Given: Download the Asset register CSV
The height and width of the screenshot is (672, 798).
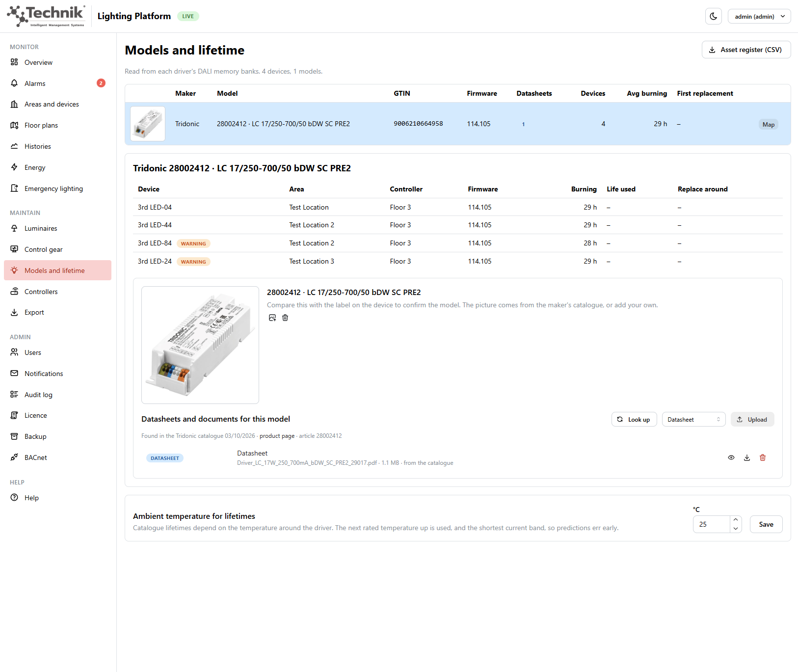Looking at the screenshot, I should coord(746,50).
